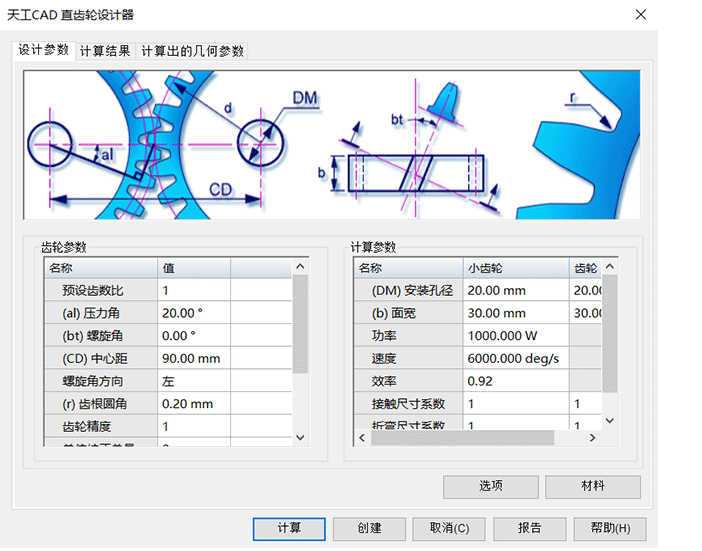Open the 计算出的几何参数 tab
The image size is (702, 551).
click(x=192, y=51)
